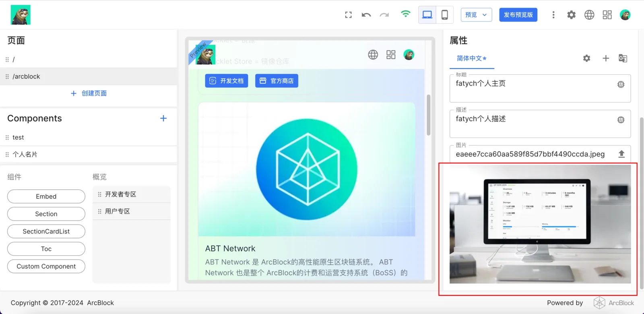Redo the last undone edit
The image size is (644, 314).
click(384, 15)
